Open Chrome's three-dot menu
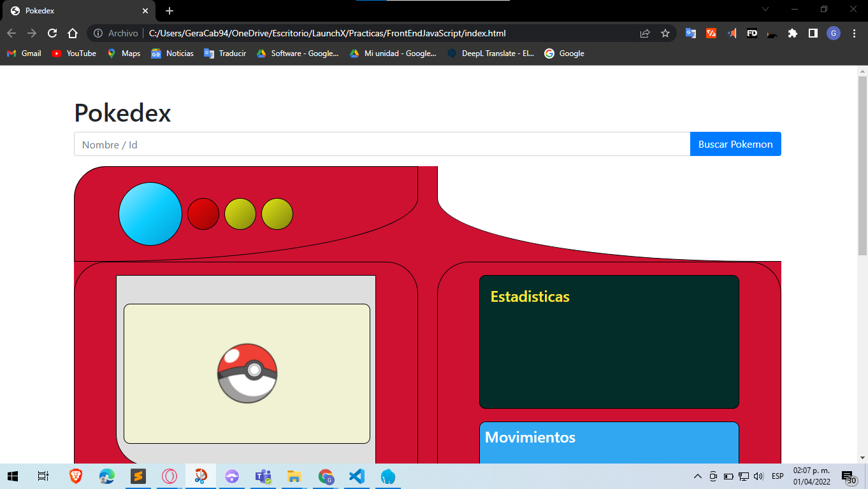Viewport: 868px width, 489px height. click(x=854, y=33)
